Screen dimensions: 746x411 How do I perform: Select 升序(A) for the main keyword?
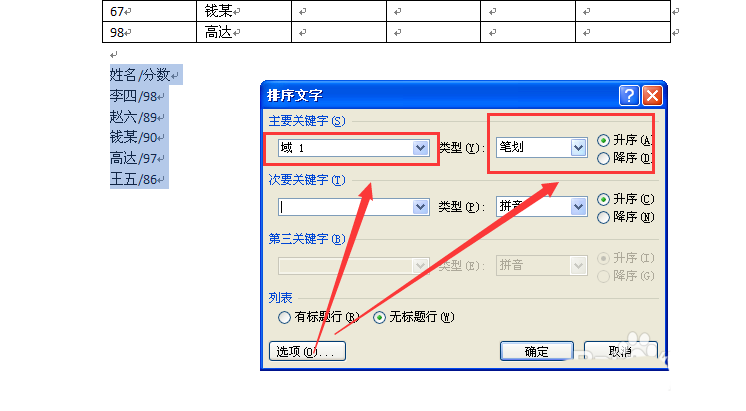point(603,140)
